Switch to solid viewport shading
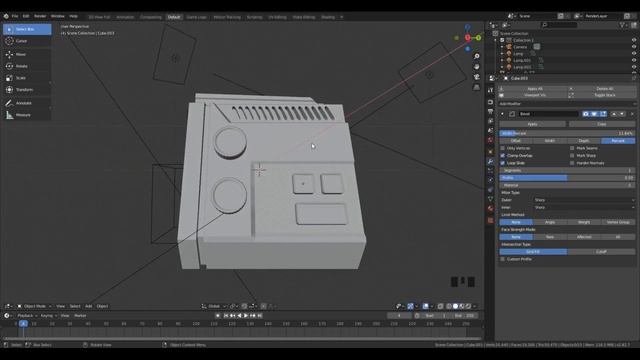Screen dimensions: 640x360 pyautogui.click(x=456, y=306)
